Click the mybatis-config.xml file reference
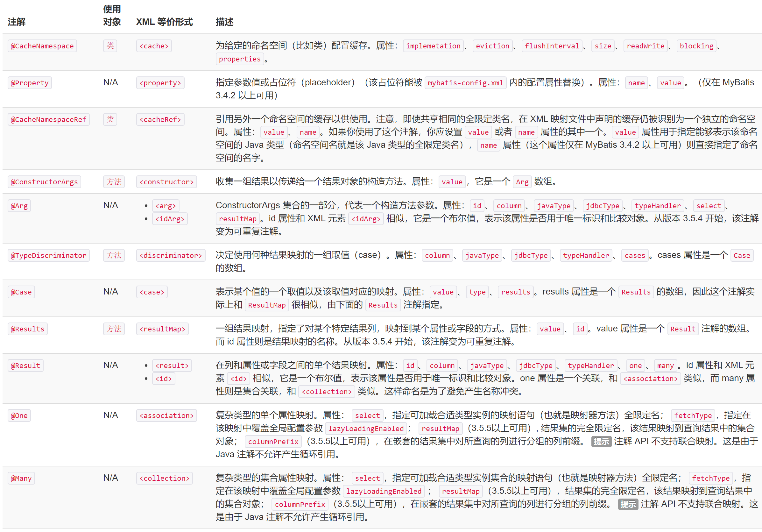The width and height of the screenshot is (762, 532). 465,83
